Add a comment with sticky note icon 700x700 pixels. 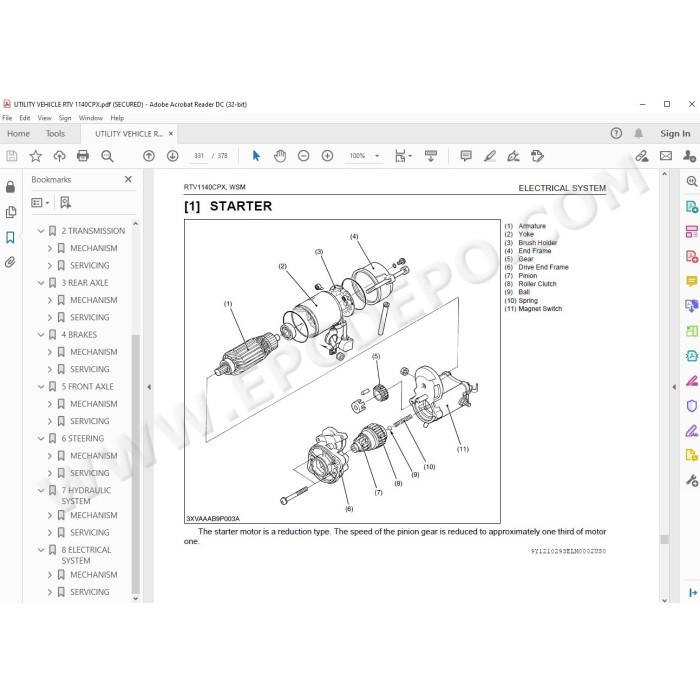click(466, 156)
